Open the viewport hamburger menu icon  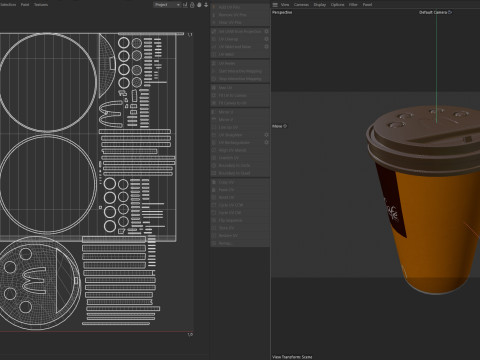pos(275,5)
